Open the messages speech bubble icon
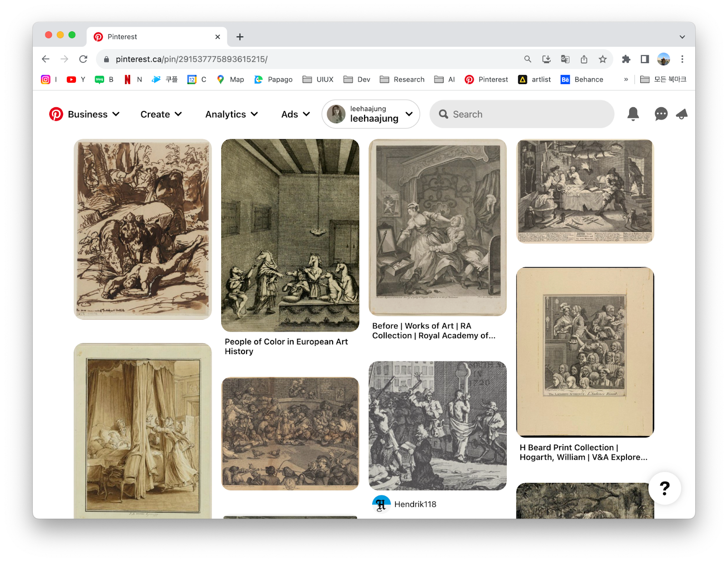Screen dimensions: 728x562 click(x=661, y=114)
